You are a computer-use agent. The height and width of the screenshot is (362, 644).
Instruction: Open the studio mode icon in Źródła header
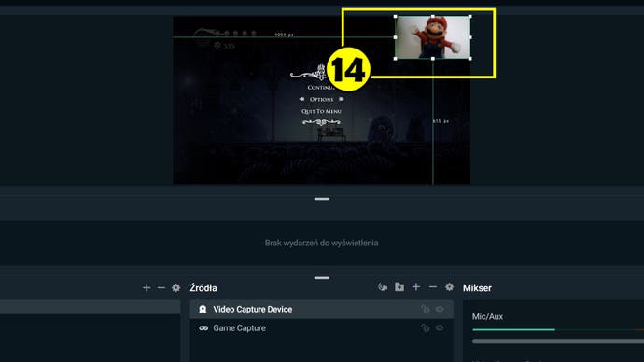pos(383,286)
